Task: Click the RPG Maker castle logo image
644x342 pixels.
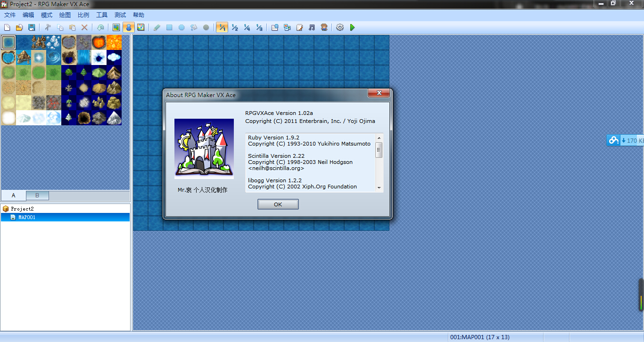Action: tap(204, 149)
